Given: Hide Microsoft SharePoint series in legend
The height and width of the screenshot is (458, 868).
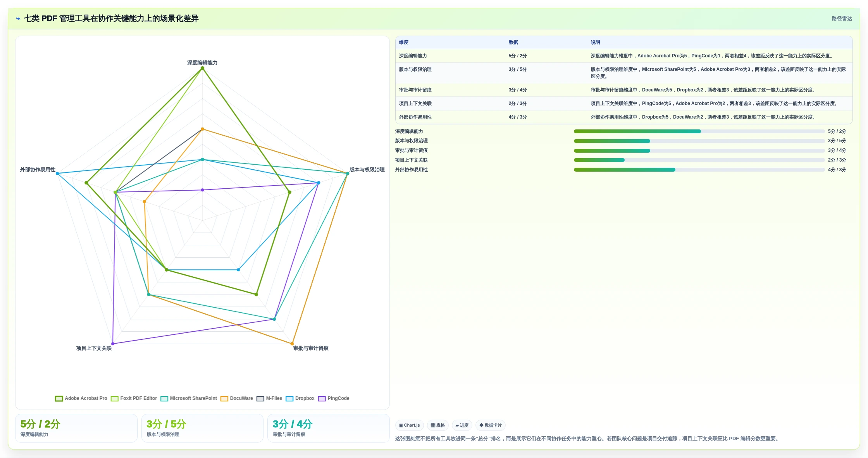Looking at the screenshot, I should [x=189, y=398].
